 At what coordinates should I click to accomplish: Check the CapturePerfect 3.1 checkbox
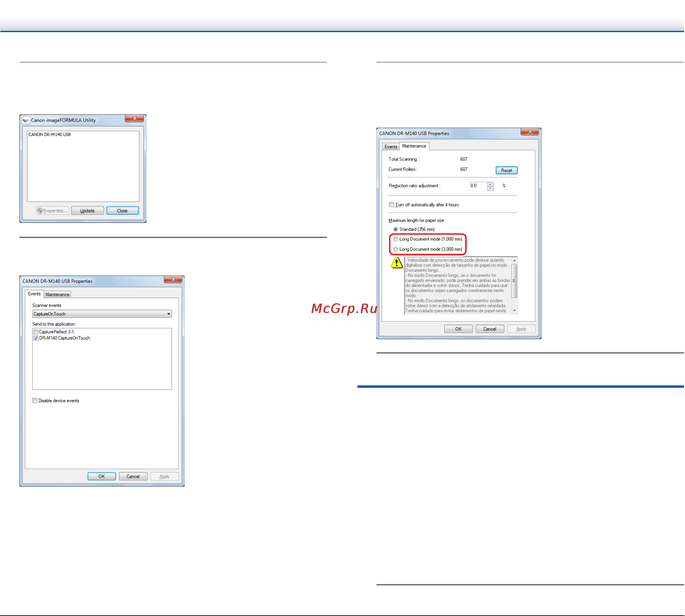36,332
